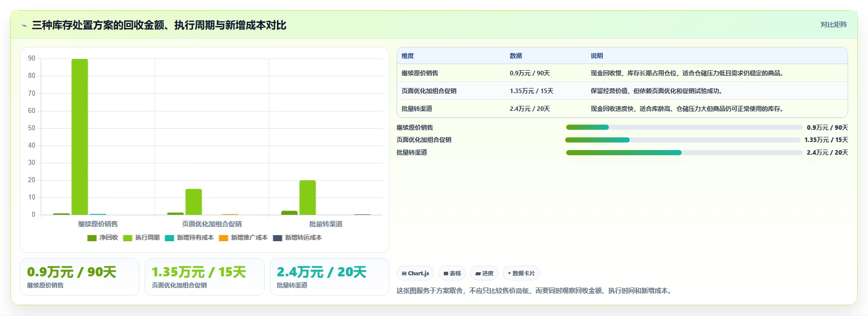This screenshot has width=868, height=316.
Task: Click progress value 1.35万元 / 15天
Action: pos(826,140)
